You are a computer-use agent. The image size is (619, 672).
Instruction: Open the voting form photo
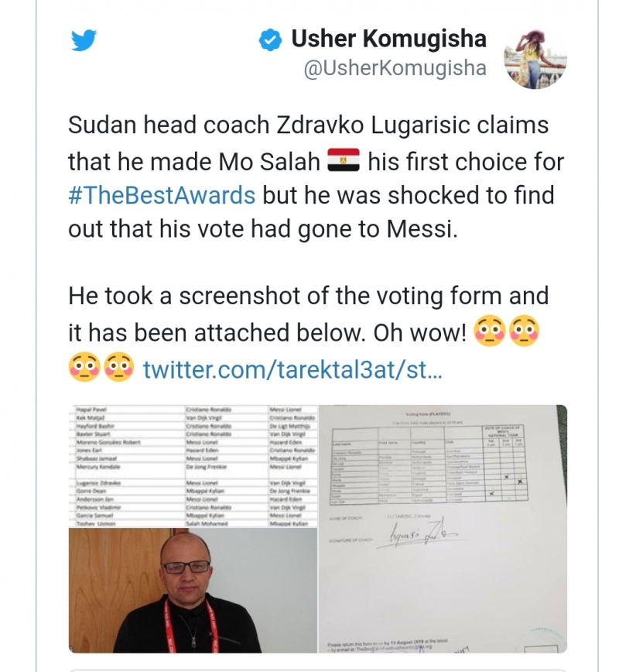click(443, 528)
